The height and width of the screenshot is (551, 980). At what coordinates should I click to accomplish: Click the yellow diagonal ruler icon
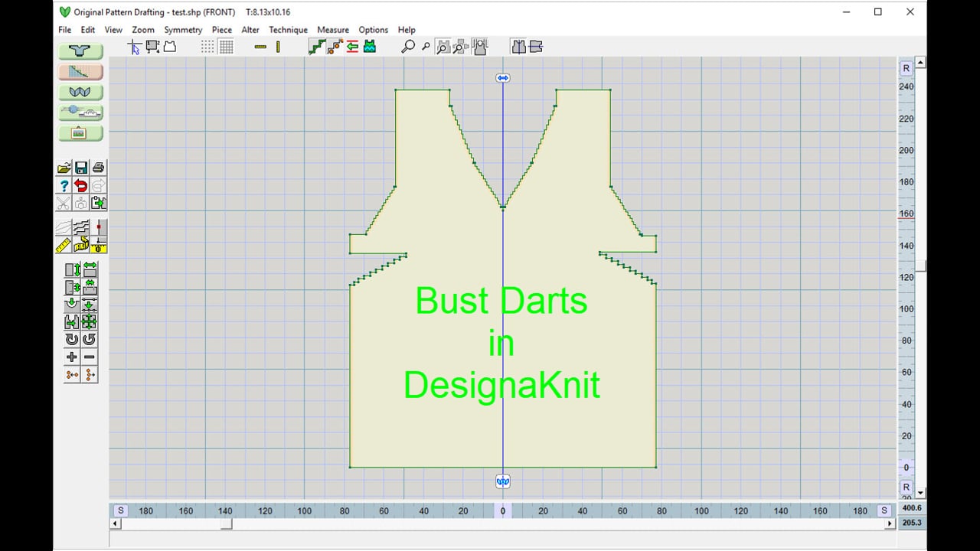(x=64, y=245)
